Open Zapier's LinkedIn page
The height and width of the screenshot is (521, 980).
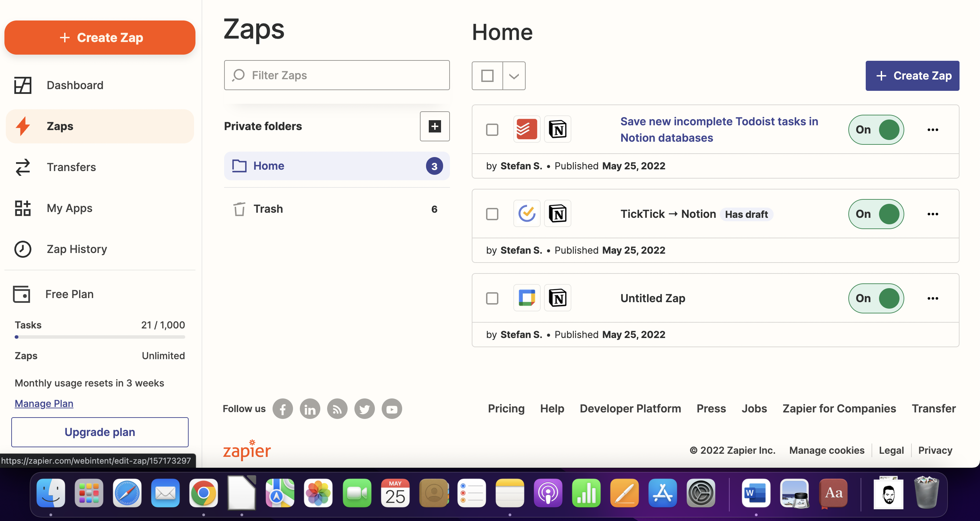click(310, 409)
